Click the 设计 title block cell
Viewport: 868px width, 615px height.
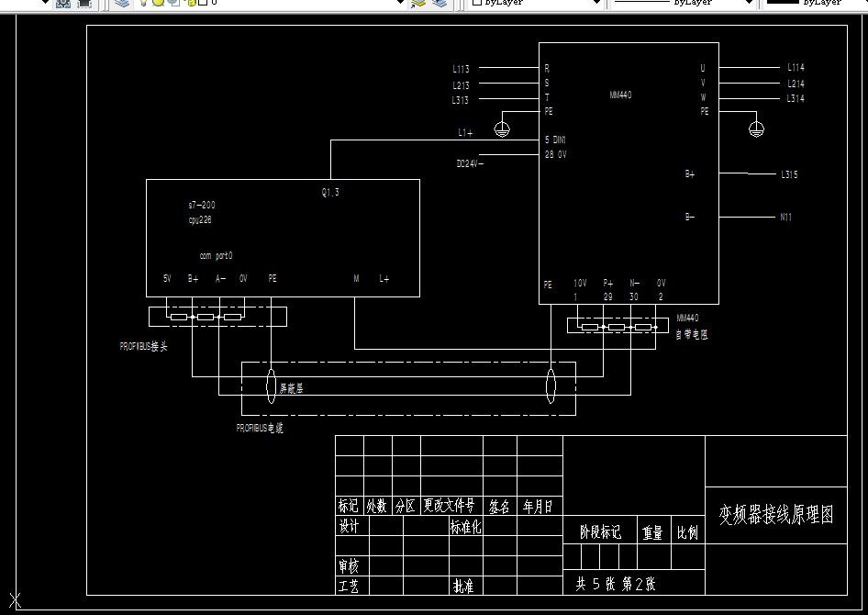[x=352, y=526]
